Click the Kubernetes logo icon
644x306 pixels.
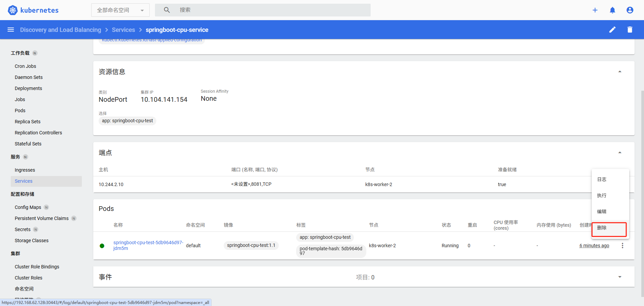pos(12,10)
